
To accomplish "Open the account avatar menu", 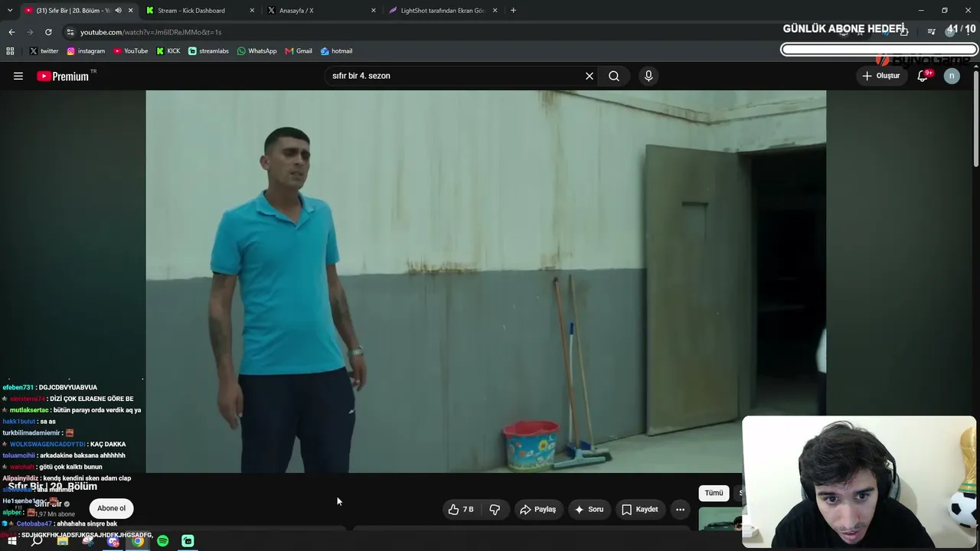I will 952,76.
